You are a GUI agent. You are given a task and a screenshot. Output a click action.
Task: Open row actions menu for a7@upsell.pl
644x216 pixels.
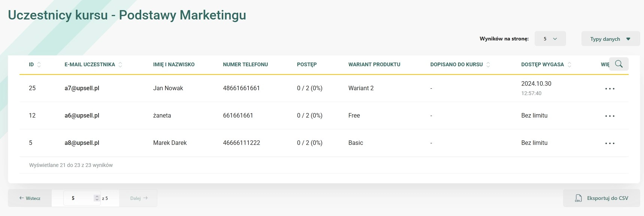tap(610, 89)
